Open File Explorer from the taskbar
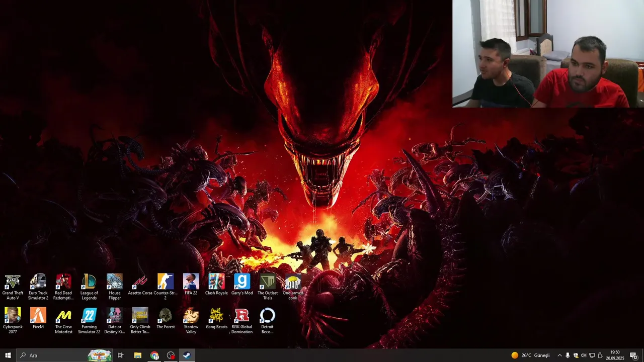 [137, 355]
